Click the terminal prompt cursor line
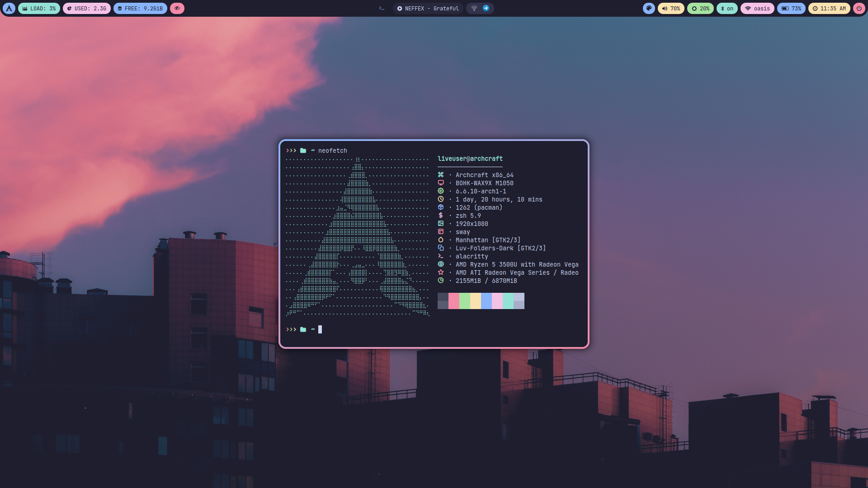Image resolution: width=868 pixels, height=488 pixels. (320, 329)
